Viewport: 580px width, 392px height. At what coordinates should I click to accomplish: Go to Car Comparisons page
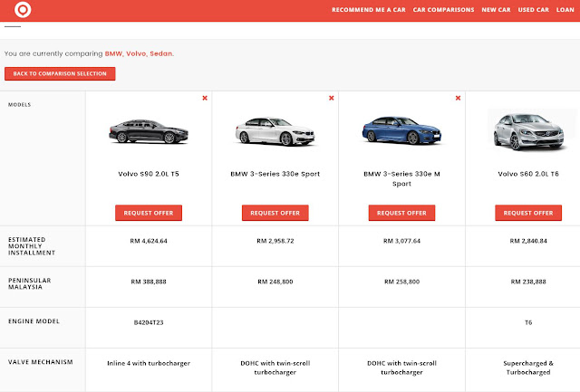coord(443,10)
